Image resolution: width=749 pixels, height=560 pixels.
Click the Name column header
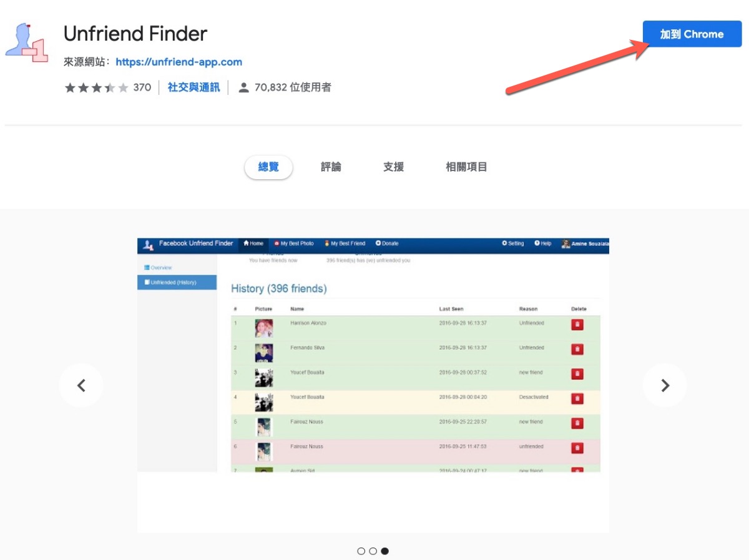[x=297, y=309]
